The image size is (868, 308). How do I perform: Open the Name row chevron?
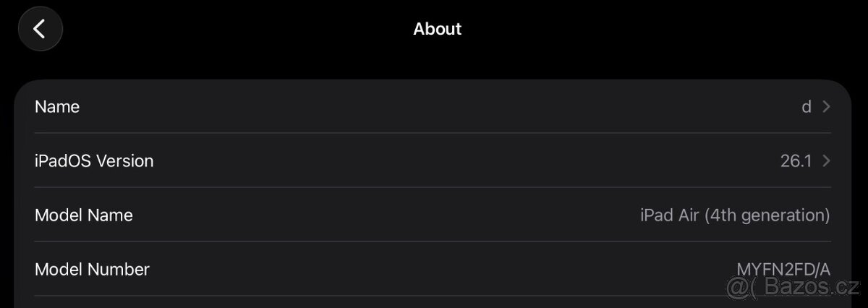click(x=827, y=107)
